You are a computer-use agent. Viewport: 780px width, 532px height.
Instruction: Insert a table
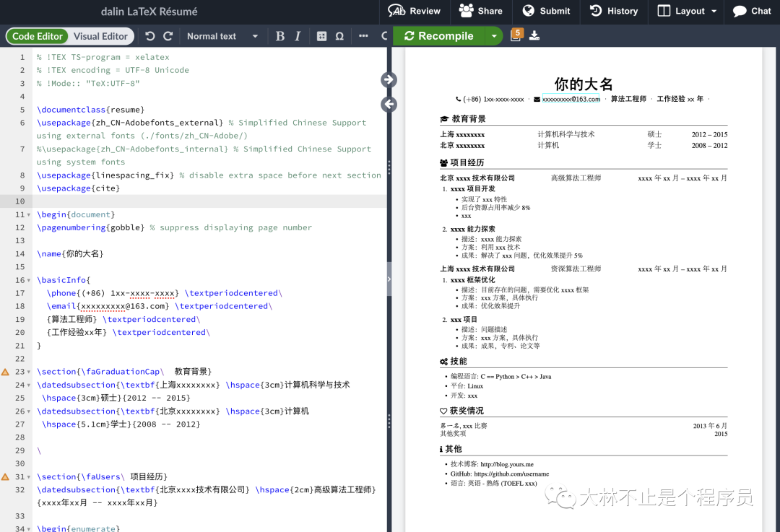[322, 36]
